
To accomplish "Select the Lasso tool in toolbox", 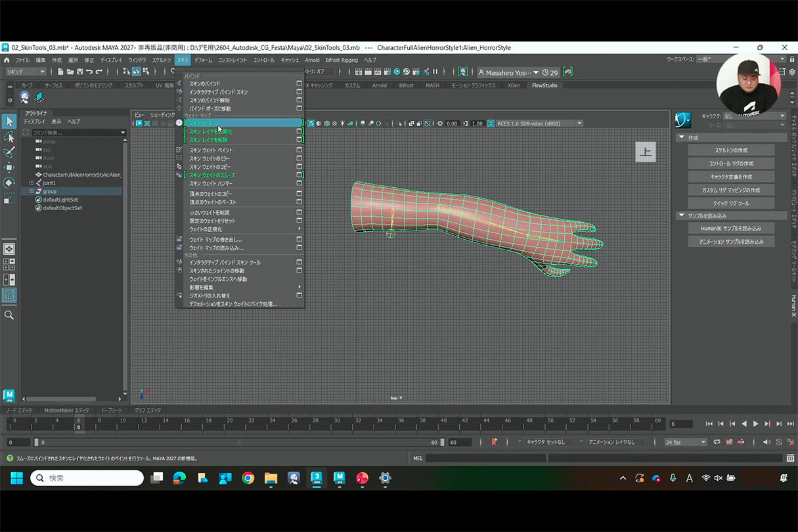I will pos(9,137).
